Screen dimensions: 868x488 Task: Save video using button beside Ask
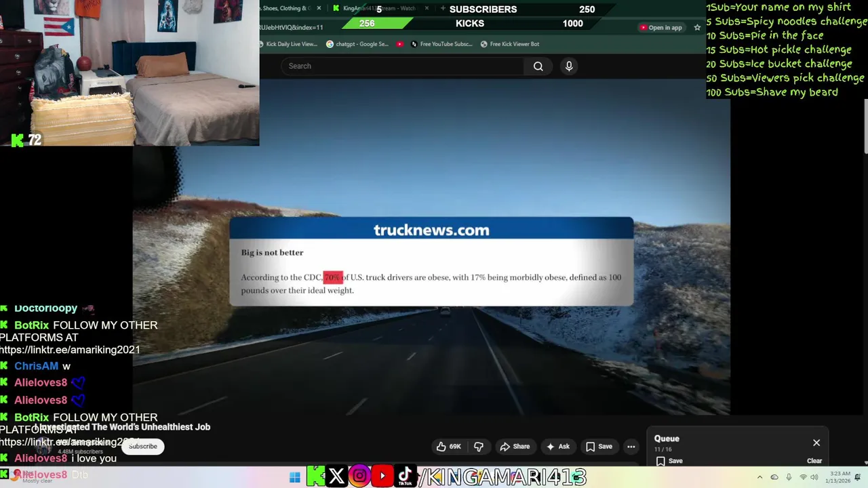coord(599,447)
